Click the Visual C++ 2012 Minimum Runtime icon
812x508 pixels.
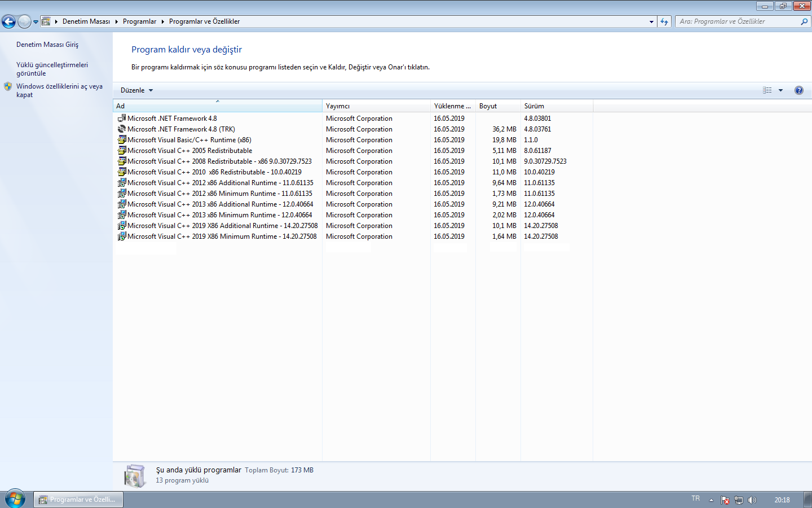tap(122, 194)
